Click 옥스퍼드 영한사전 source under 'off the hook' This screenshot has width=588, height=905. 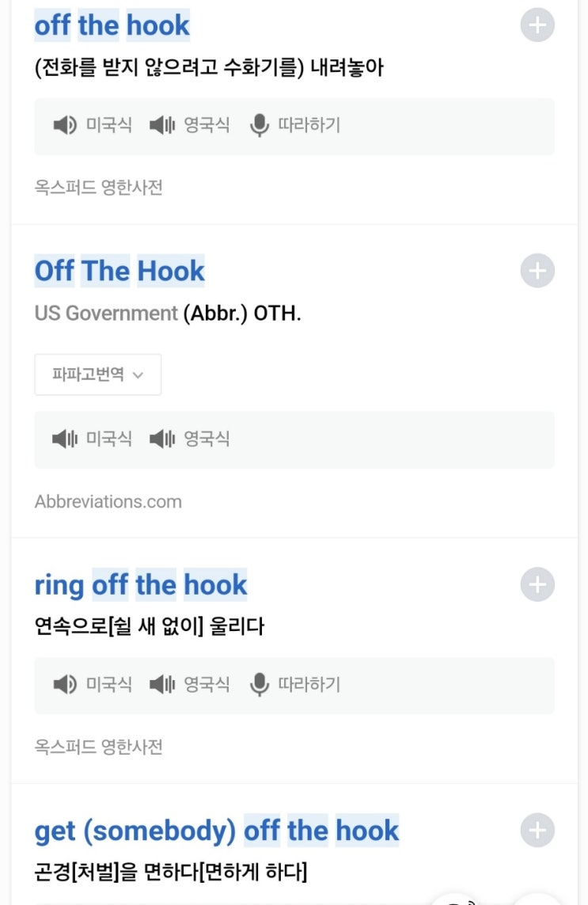click(x=99, y=188)
